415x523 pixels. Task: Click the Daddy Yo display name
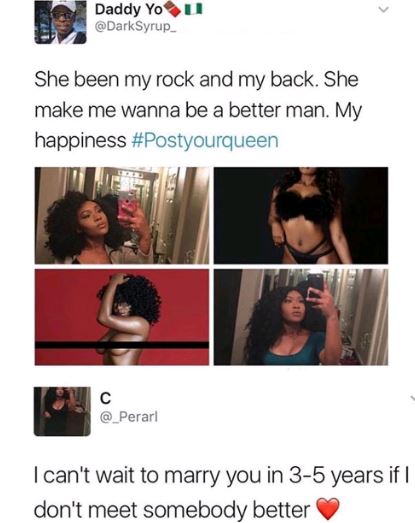tap(128, 10)
